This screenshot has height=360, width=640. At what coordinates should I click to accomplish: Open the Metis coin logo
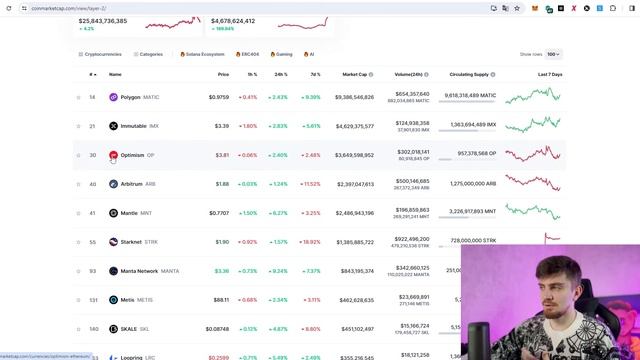pyautogui.click(x=113, y=300)
